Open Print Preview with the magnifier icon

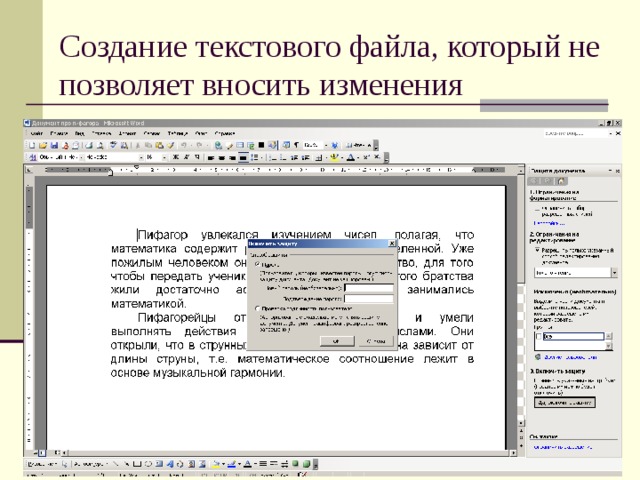click(100, 145)
